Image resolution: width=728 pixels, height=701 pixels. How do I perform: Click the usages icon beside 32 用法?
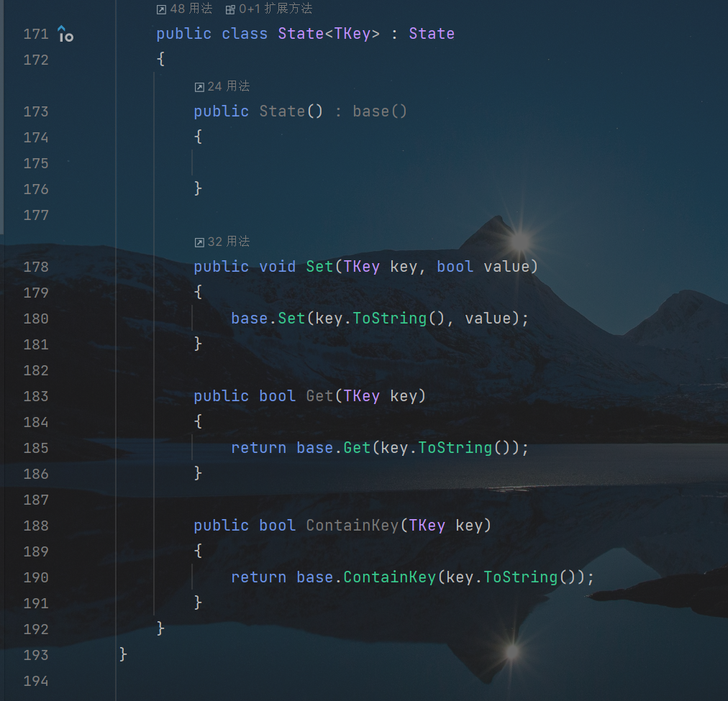pyautogui.click(x=199, y=242)
